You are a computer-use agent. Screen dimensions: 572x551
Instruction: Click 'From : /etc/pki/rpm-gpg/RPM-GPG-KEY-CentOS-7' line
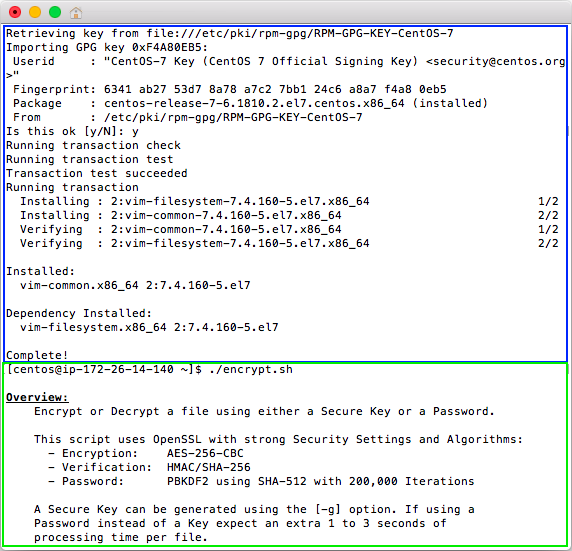(188, 117)
